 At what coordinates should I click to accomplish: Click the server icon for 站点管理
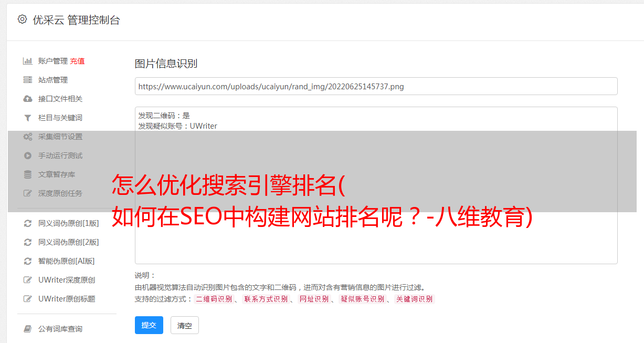28,80
